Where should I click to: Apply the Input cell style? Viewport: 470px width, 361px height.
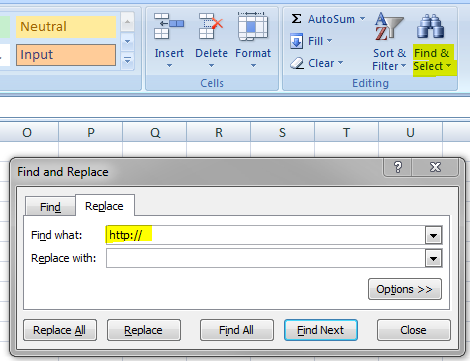pos(66,55)
